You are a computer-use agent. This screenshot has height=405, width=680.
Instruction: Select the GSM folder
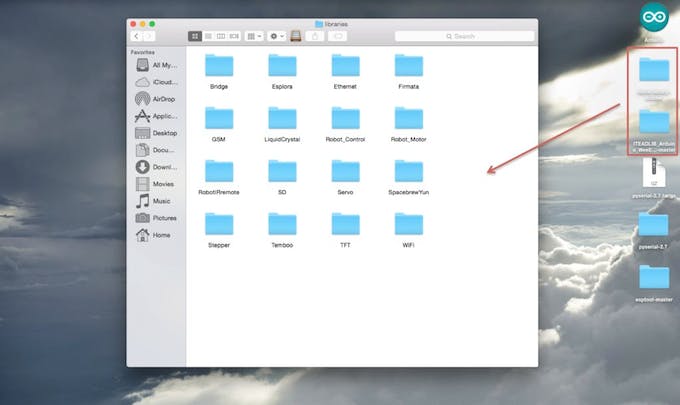219,118
